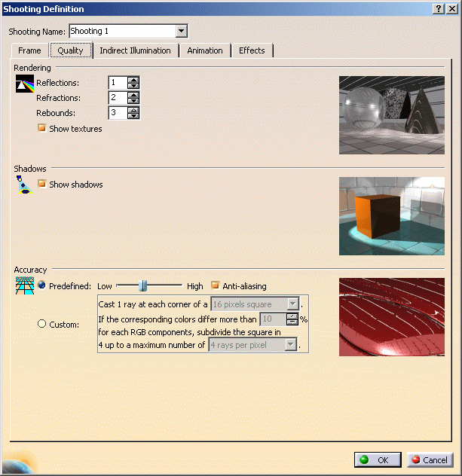Toggle Show textures checkbox
Viewport: 462px width, 476px height.
[x=42, y=128]
